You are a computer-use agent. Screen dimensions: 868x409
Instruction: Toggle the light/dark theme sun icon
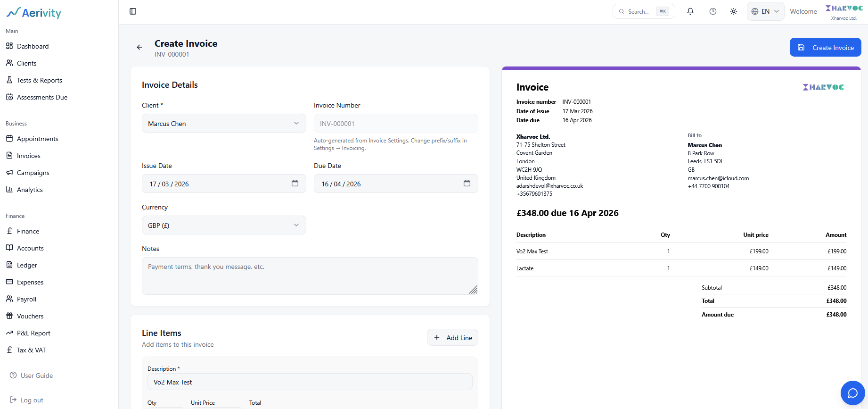click(733, 11)
